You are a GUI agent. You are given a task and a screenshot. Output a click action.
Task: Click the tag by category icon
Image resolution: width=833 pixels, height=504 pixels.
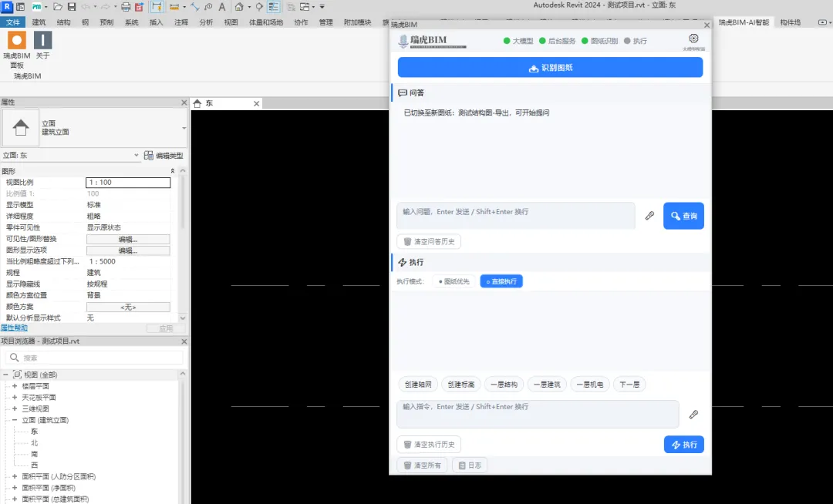pos(208,7)
